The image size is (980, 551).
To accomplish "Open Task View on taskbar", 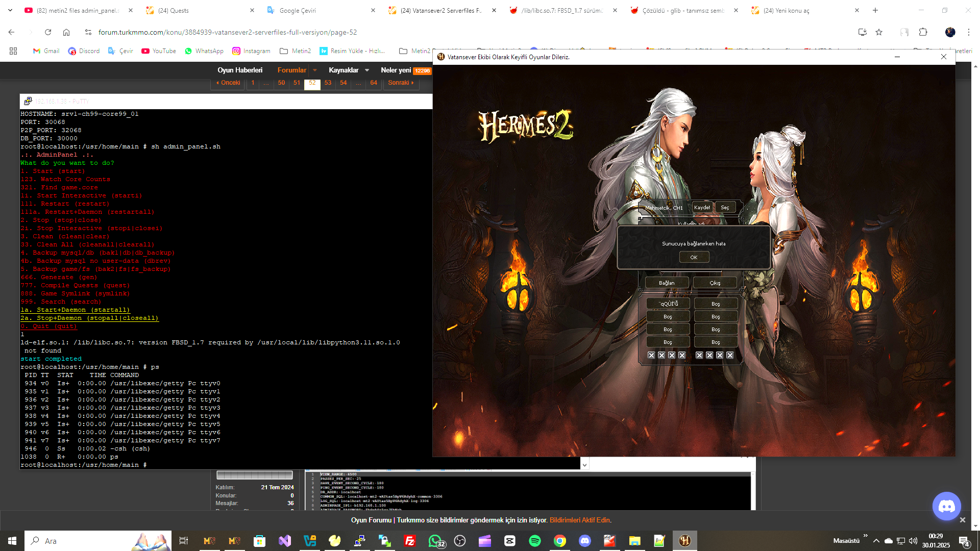I will 184,541.
